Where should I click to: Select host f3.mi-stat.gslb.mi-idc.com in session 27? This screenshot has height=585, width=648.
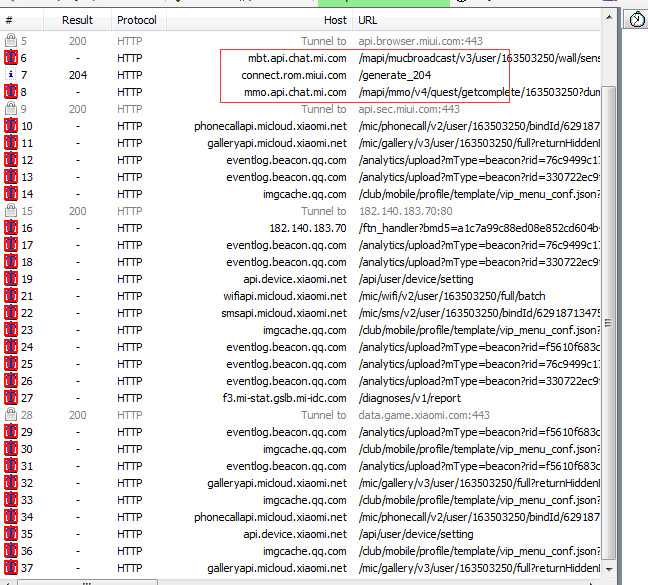(284, 398)
